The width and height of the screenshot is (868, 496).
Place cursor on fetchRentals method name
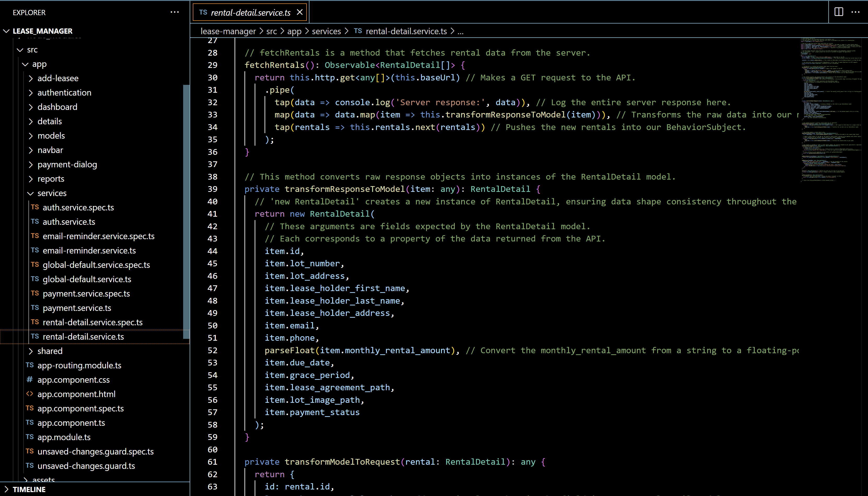274,65
